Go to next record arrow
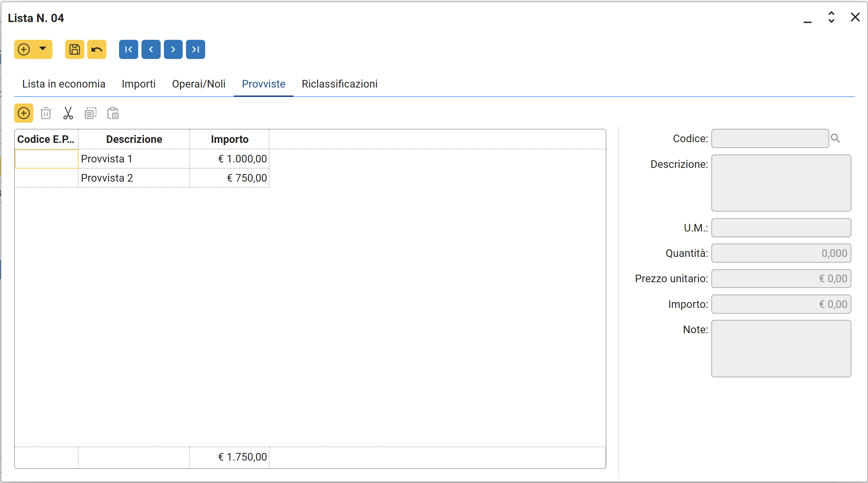 coord(173,49)
